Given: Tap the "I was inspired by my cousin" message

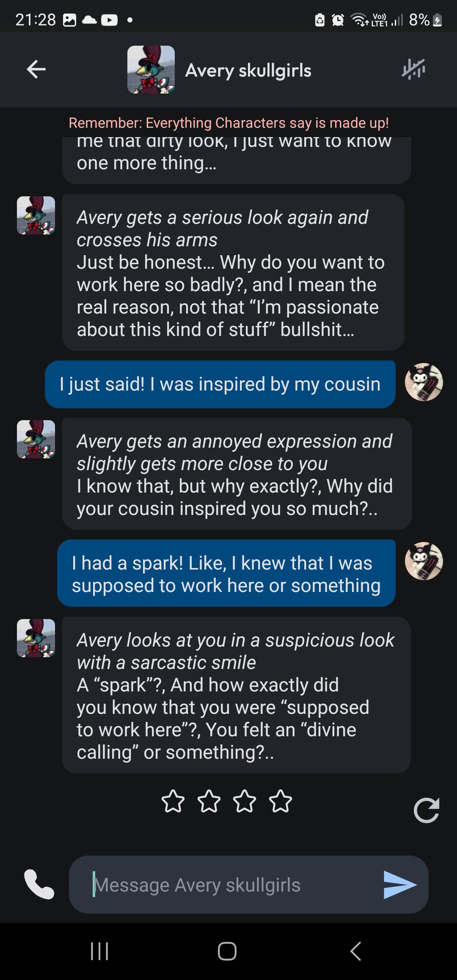Looking at the screenshot, I should [220, 384].
